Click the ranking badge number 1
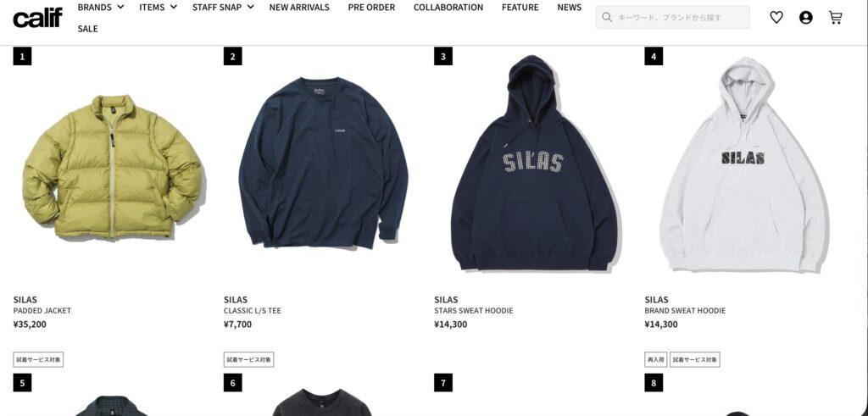Screen dimensions: 868x416 coord(22,56)
